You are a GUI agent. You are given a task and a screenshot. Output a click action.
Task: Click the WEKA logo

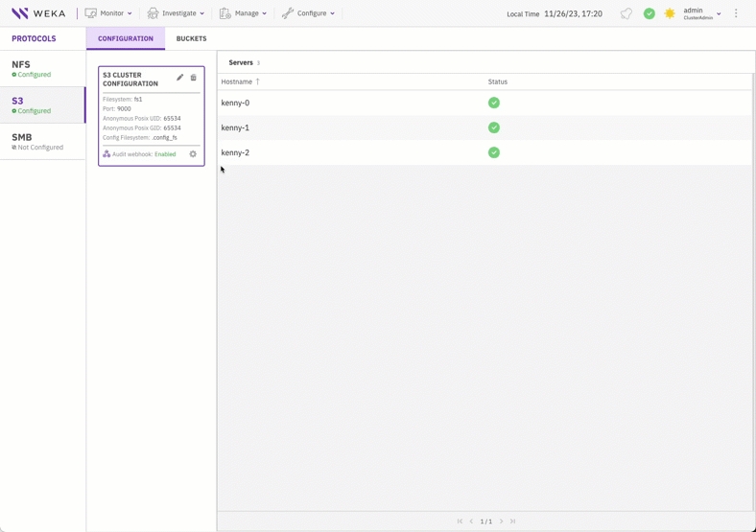pyautogui.click(x=38, y=13)
